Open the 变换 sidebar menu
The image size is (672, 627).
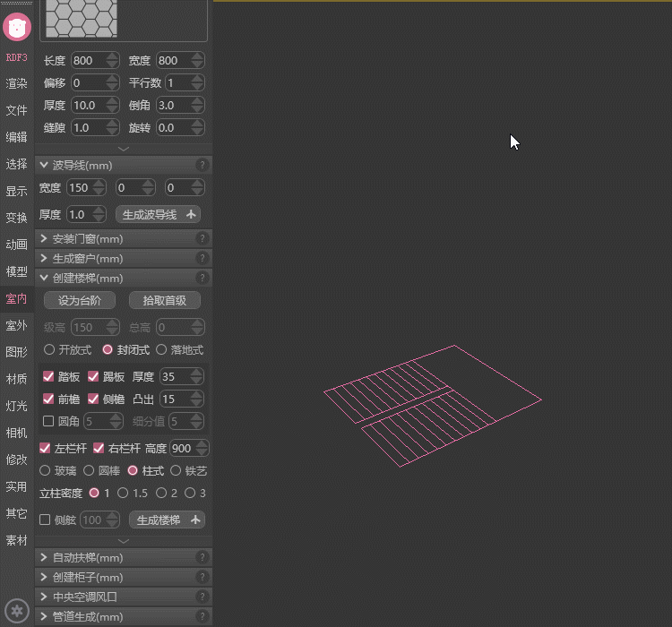tap(17, 218)
